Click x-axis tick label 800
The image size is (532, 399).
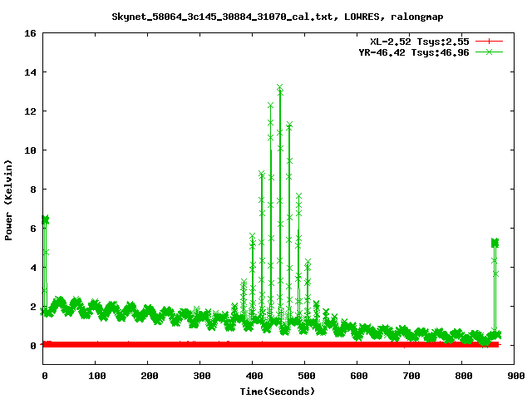pyautogui.click(x=464, y=376)
